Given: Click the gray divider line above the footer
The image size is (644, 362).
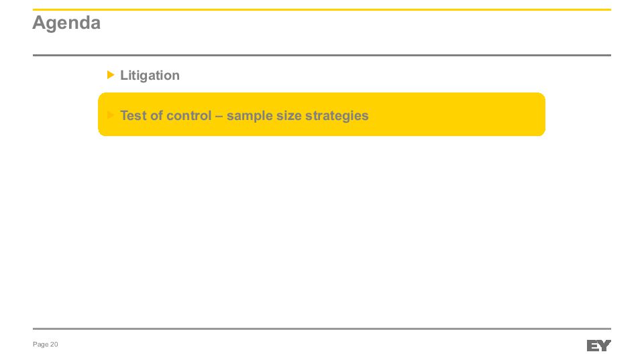Looking at the screenshot, I should tap(322, 328).
